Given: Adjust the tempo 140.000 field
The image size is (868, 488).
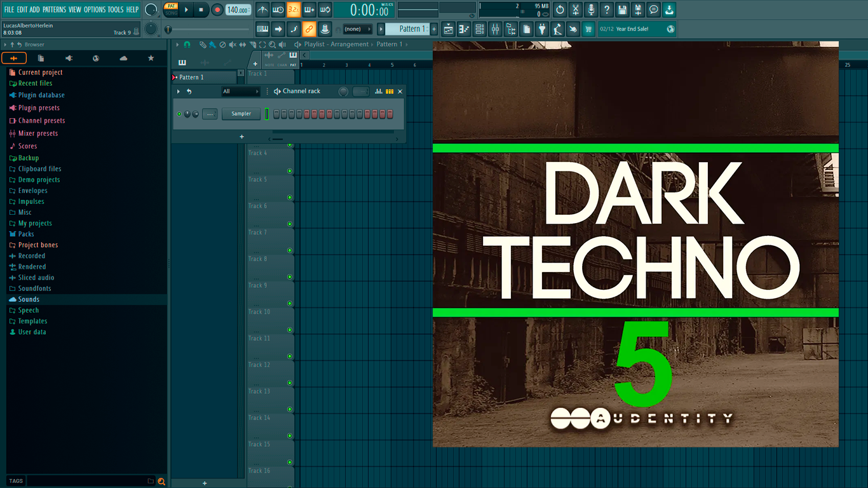Looking at the screenshot, I should (238, 10).
